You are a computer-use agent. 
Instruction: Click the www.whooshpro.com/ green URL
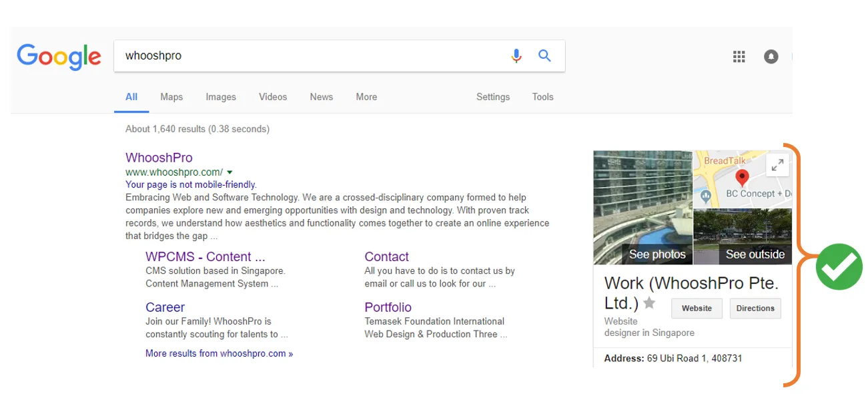pos(174,172)
